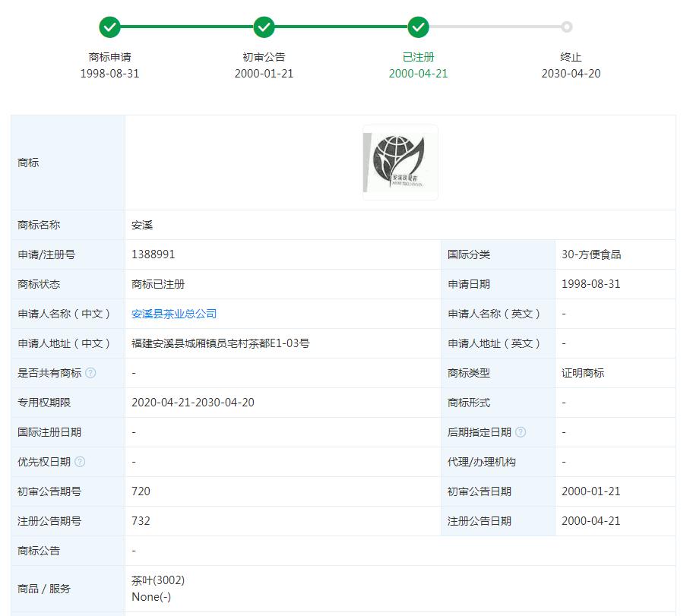The height and width of the screenshot is (616, 693).
Task: Click the 2030-04-20 termination date
Action: point(571,74)
